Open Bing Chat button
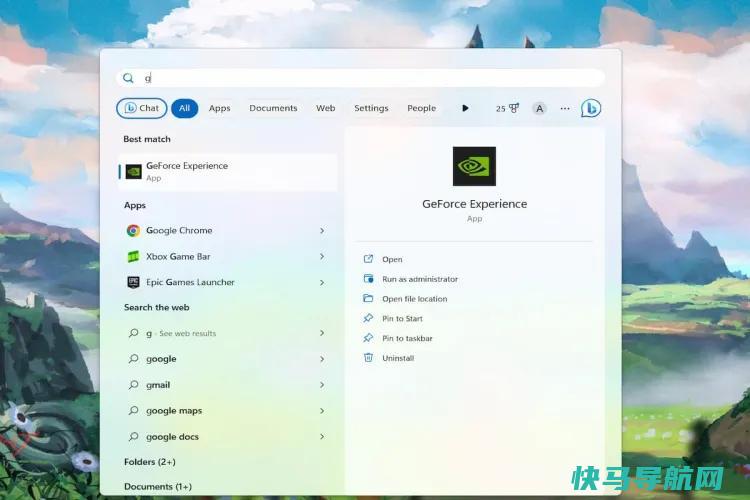Viewport: 750px width, 500px height. click(142, 108)
